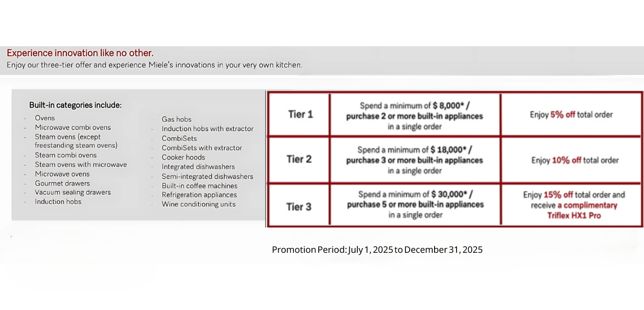Click "Steam combi ovens" category
The image size is (644, 310).
pyautogui.click(x=65, y=155)
